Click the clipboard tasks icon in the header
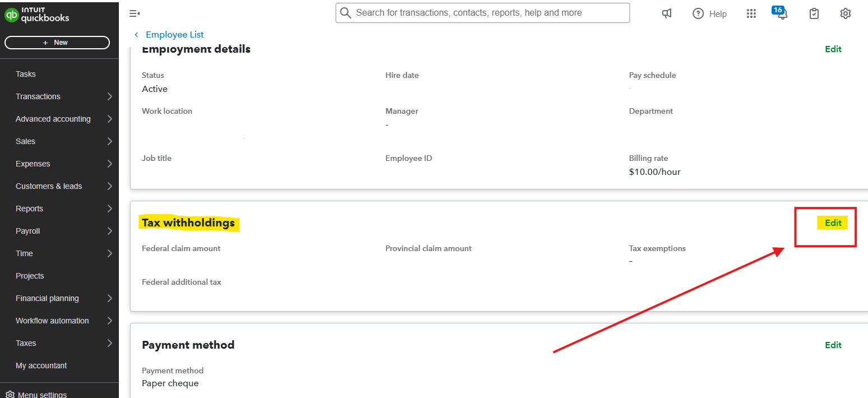The height and width of the screenshot is (398, 868). (x=814, y=13)
